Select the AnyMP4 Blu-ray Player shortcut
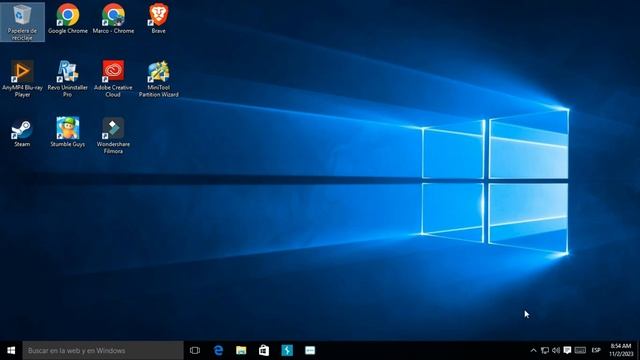Screen dimensions: 640x360 pos(22,79)
